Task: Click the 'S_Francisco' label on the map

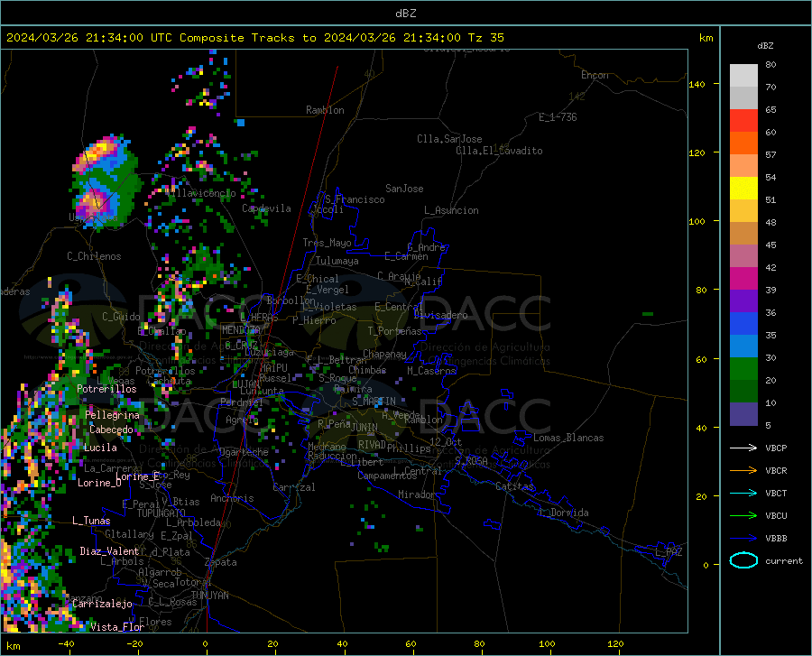Action: 355,199
